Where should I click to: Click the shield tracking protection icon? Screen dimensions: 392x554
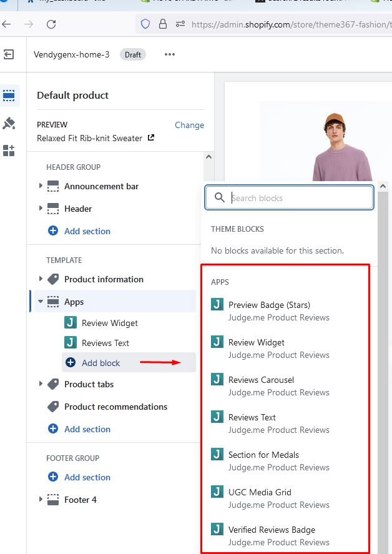tap(145, 24)
